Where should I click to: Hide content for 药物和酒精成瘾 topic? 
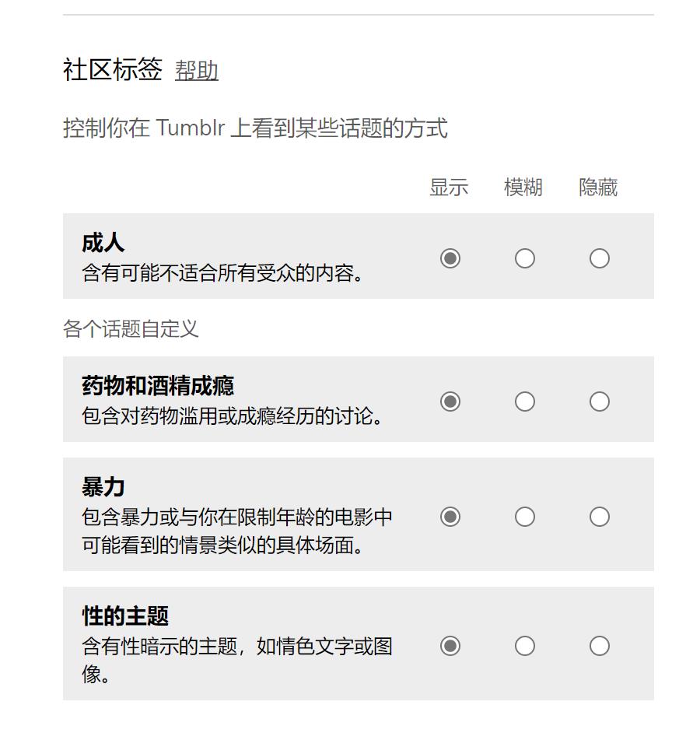(x=599, y=402)
